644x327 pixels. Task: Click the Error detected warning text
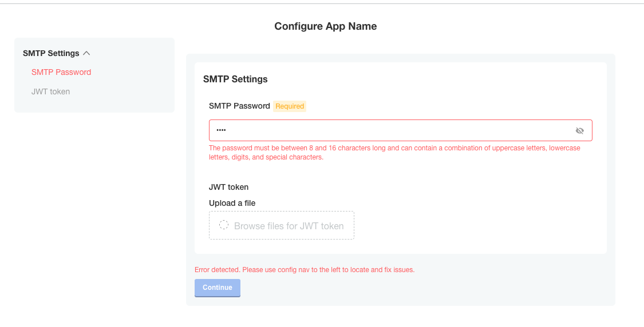(304, 269)
